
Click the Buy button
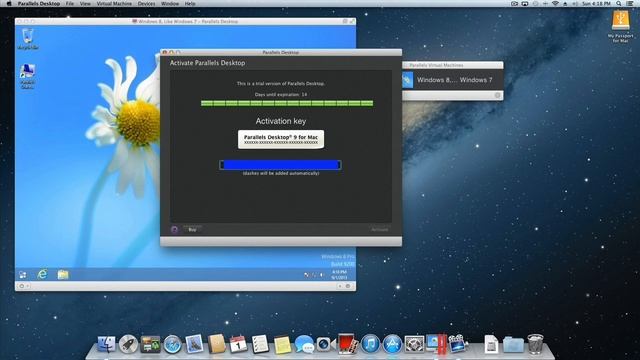(192, 229)
